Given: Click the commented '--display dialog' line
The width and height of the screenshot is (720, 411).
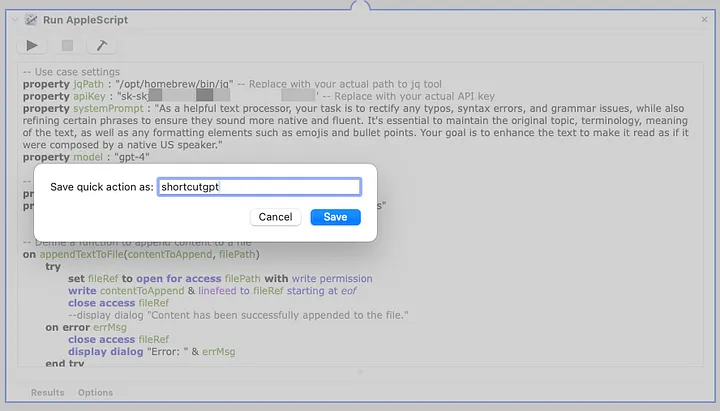Looking at the screenshot, I should (x=238, y=315).
